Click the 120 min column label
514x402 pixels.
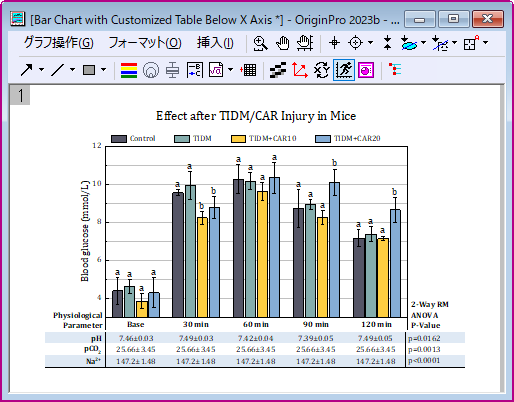[376, 324]
